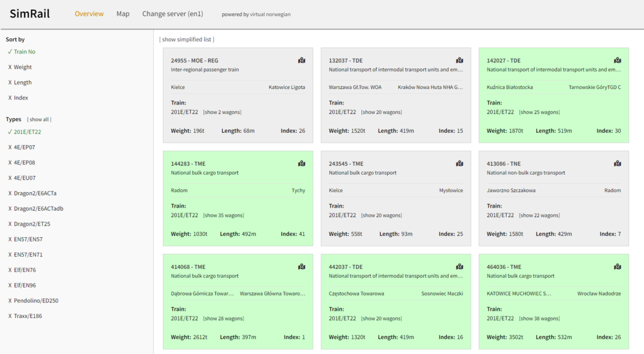
Task: Click the SimRail logo title
Action: 30,14
